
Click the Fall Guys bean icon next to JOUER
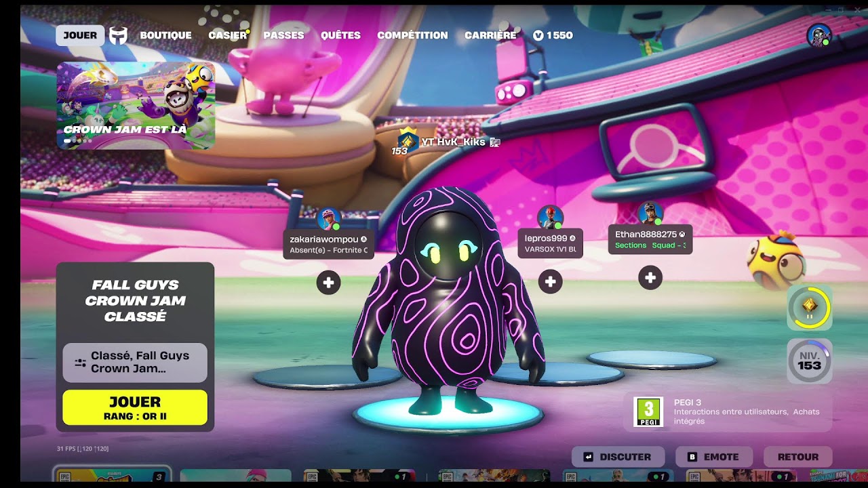click(119, 35)
